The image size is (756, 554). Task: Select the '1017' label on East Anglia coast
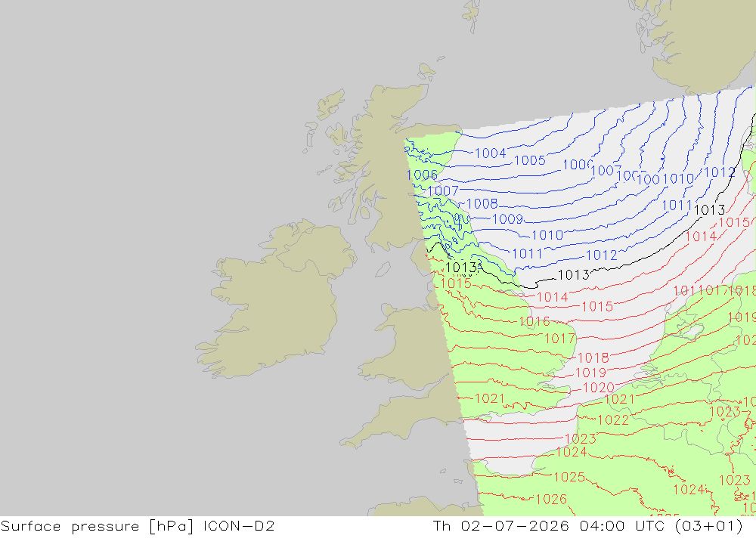559,339
